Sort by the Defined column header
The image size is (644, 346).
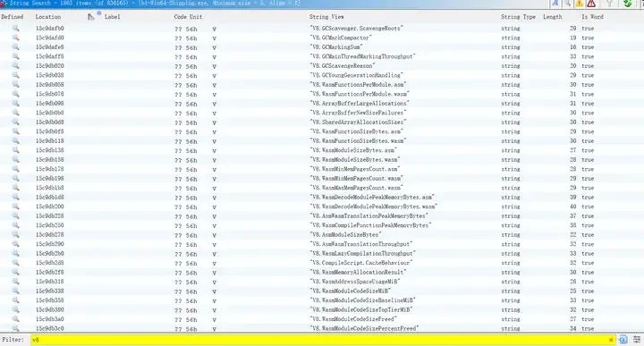pyautogui.click(x=13, y=17)
